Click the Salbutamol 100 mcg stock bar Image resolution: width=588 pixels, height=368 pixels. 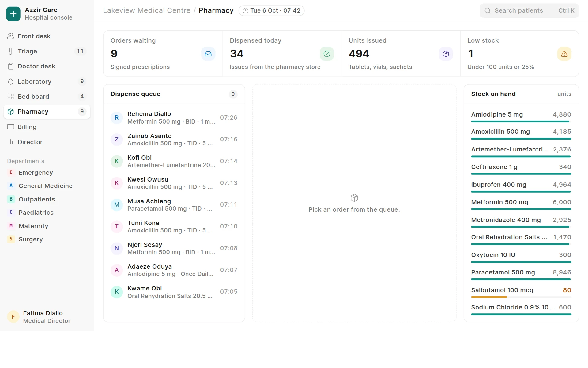(x=521, y=297)
